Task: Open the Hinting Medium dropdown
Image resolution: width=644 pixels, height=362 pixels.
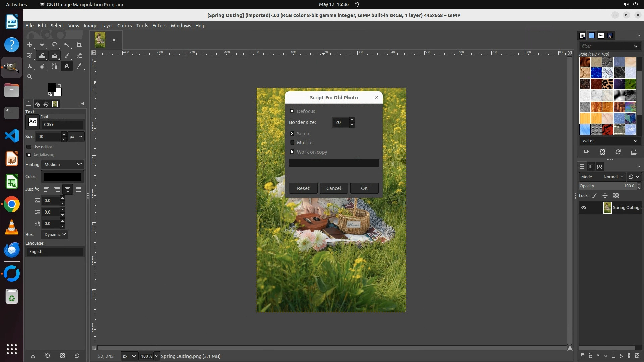Action: 63,164
